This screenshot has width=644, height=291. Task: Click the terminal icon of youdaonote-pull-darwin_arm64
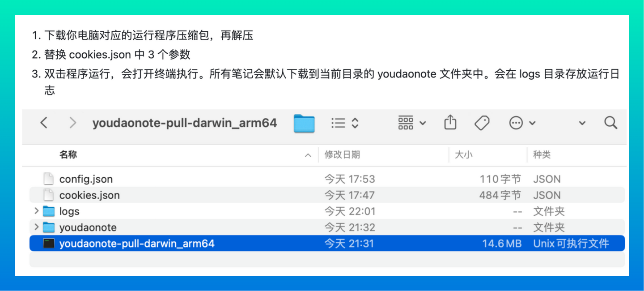48,243
